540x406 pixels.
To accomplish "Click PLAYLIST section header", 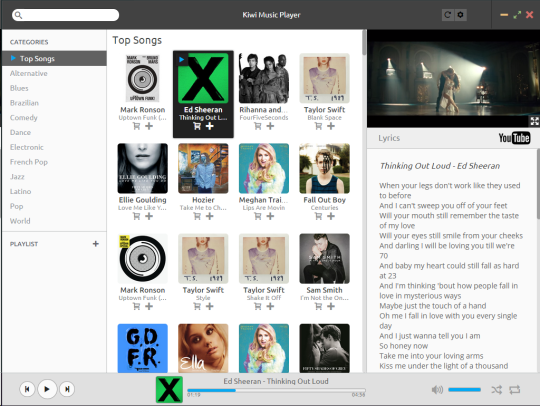I will (24, 244).
